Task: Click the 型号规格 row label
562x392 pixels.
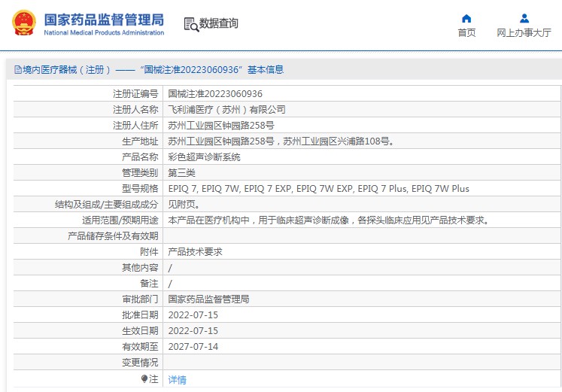Action: [140, 188]
